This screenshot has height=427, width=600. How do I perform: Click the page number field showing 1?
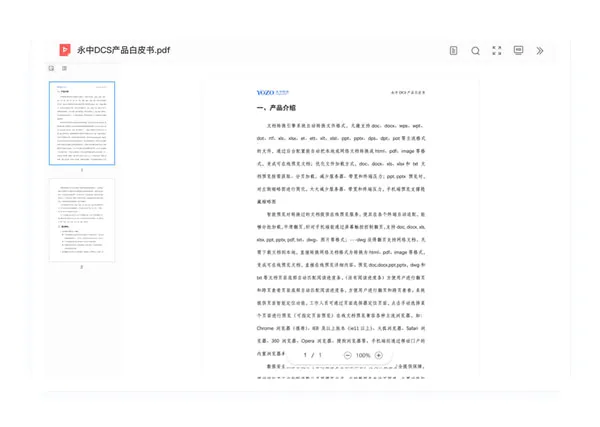pos(305,355)
